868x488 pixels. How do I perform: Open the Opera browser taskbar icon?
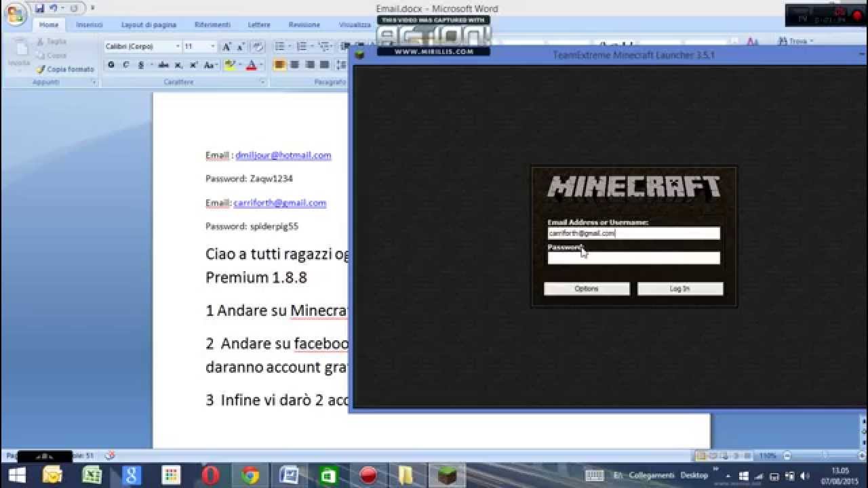point(210,475)
